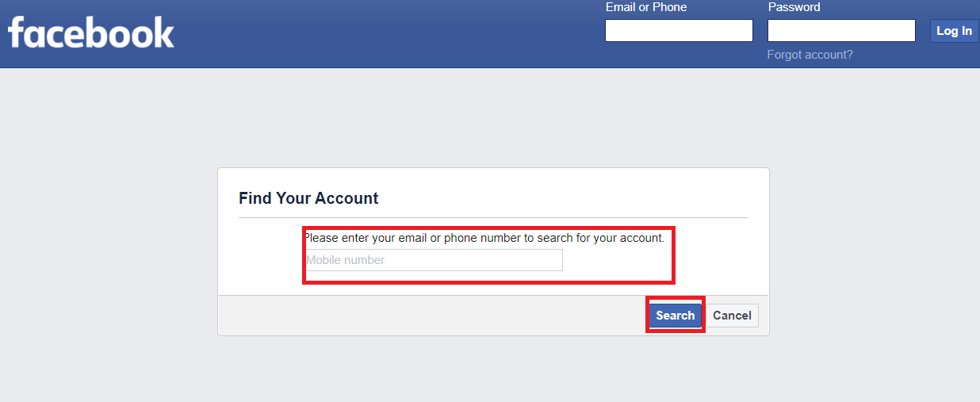980x402 pixels.
Task: Click the Email or Phone label
Action: (645, 7)
